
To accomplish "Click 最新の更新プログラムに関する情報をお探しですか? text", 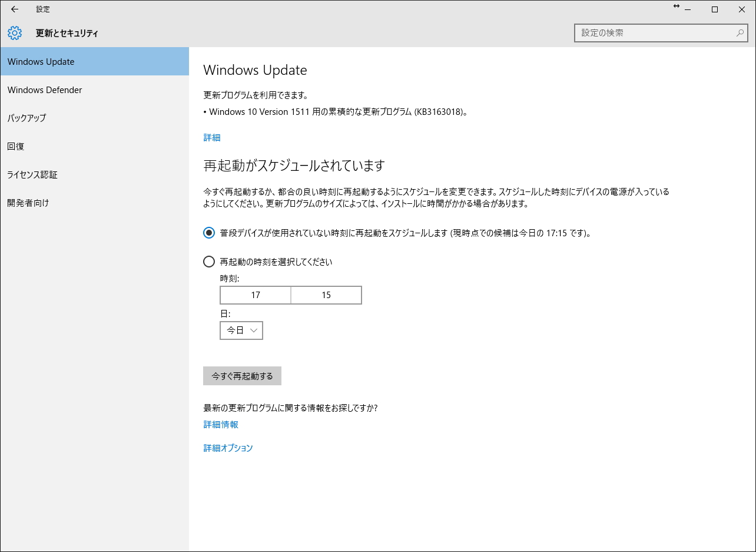I will coord(290,408).
